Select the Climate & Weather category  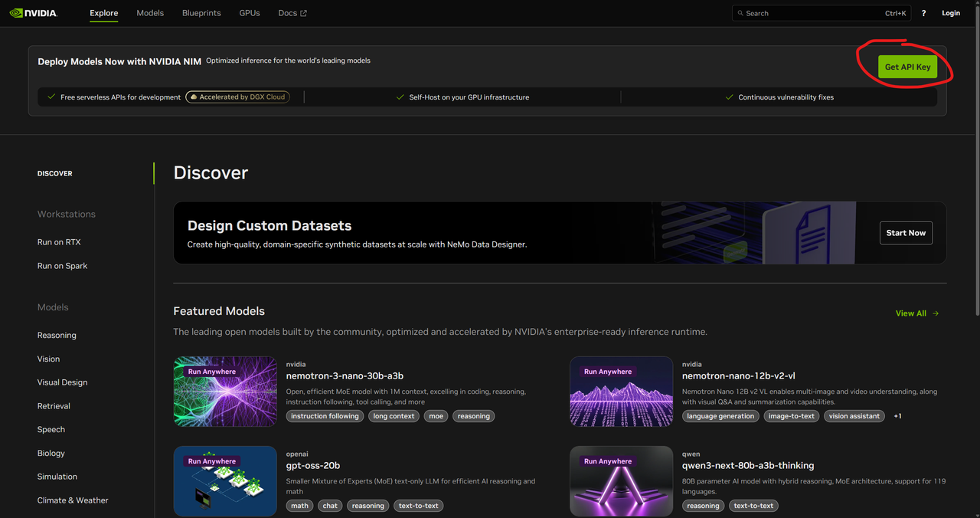click(x=73, y=500)
